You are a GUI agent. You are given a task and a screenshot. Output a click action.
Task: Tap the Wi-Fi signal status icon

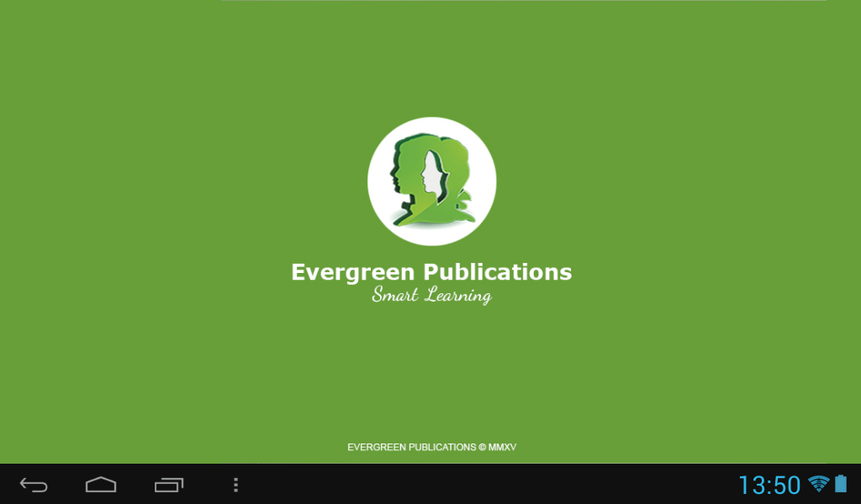click(819, 484)
